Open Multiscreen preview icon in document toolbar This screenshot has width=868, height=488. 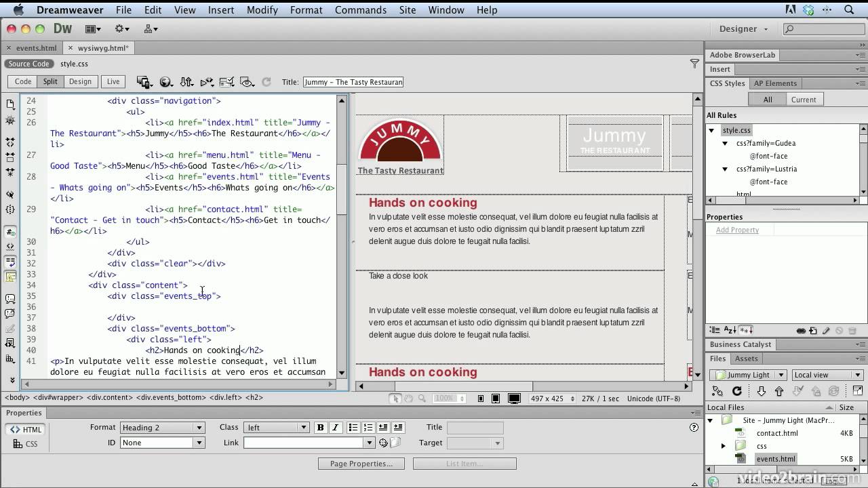pyautogui.click(x=144, y=82)
